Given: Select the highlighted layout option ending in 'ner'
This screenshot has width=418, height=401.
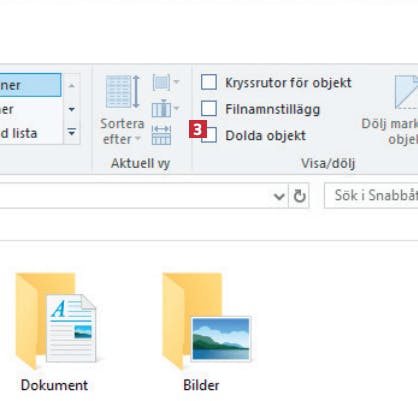Looking at the screenshot, I should [30, 85].
